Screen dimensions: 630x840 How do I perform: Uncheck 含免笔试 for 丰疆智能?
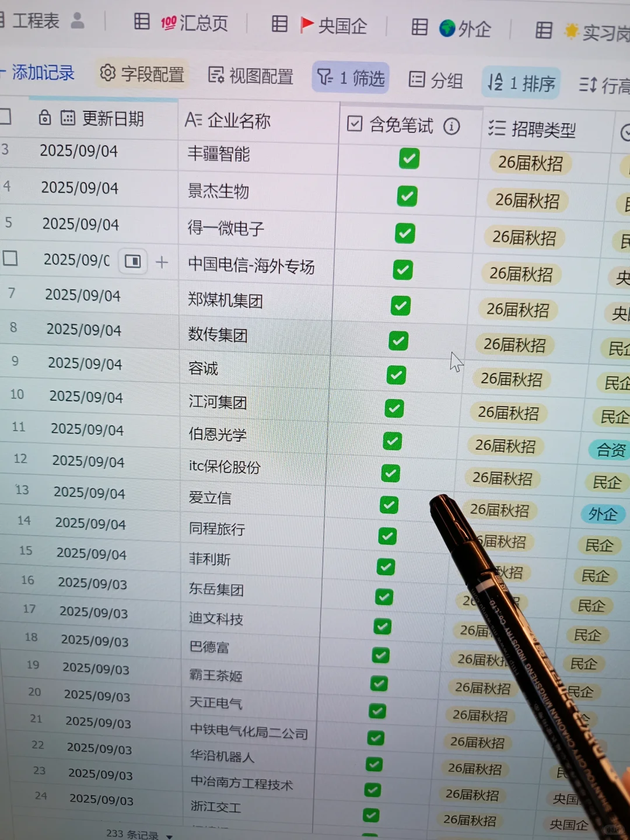click(x=409, y=158)
